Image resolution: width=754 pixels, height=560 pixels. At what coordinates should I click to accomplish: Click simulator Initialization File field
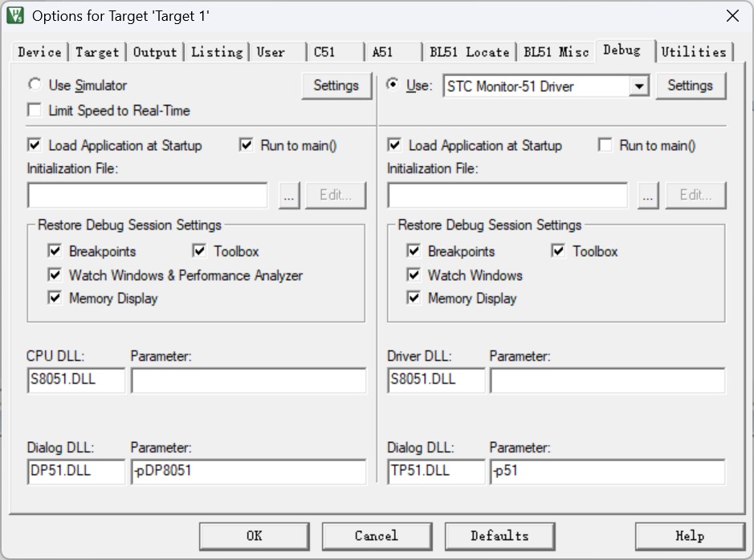click(x=148, y=196)
